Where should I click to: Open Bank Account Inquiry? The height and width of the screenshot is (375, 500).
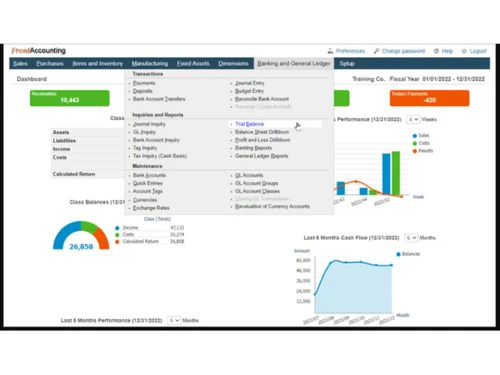156,140
